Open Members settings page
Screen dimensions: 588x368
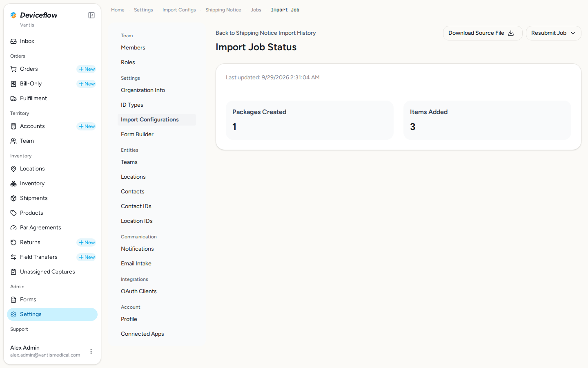[157, 48]
